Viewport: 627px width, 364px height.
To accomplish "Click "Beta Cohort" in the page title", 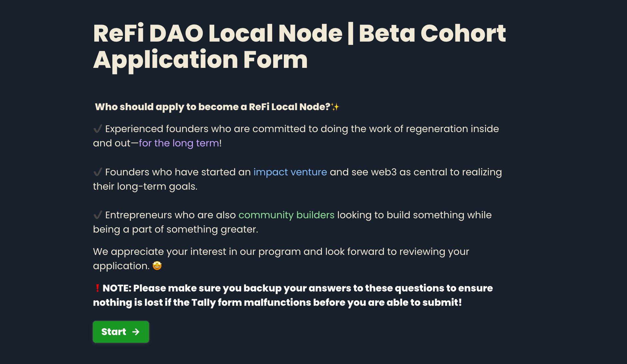I will tap(432, 33).
